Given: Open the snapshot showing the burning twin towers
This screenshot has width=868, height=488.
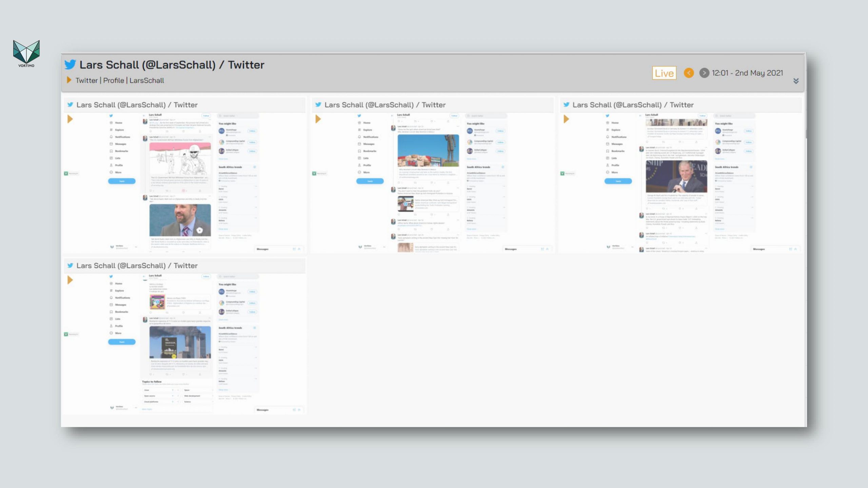Looking at the screenshot, I should click(185, 343).
